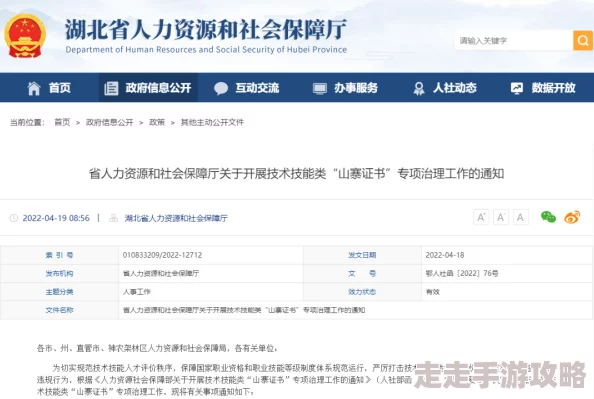
Task: Click the 索引号 table label
Action: click(59, 255)
